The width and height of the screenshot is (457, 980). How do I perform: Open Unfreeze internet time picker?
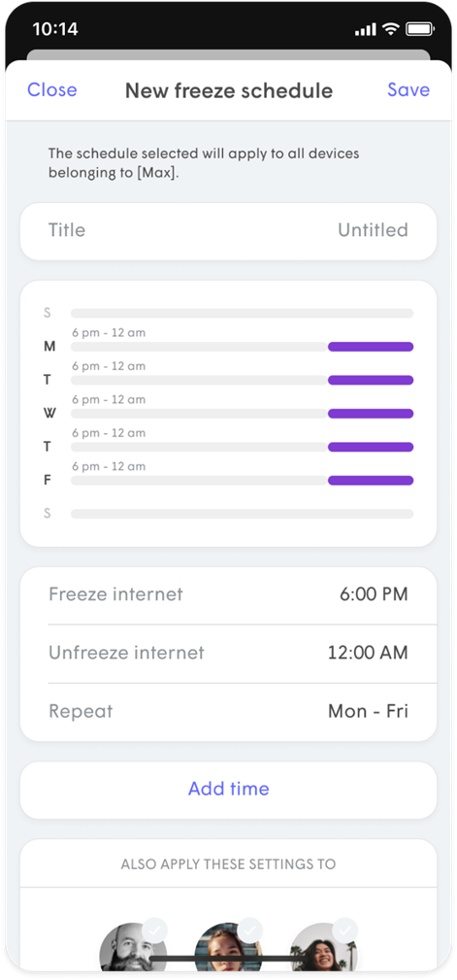coord(229,653)
